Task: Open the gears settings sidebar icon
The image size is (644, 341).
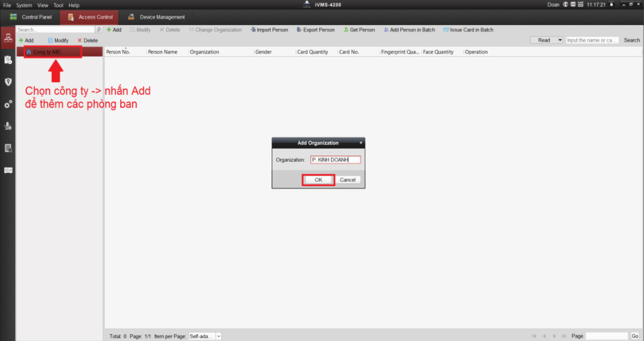Action: [x=8, y=104]
